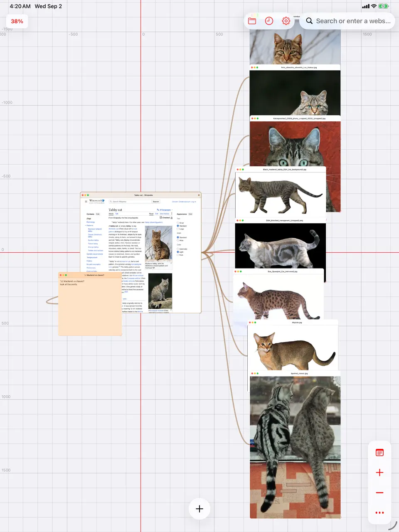This screenshot has height=532, width=399.
Task: Click the Log in link on Wikipedia
Action: click(x=194, y=202)
